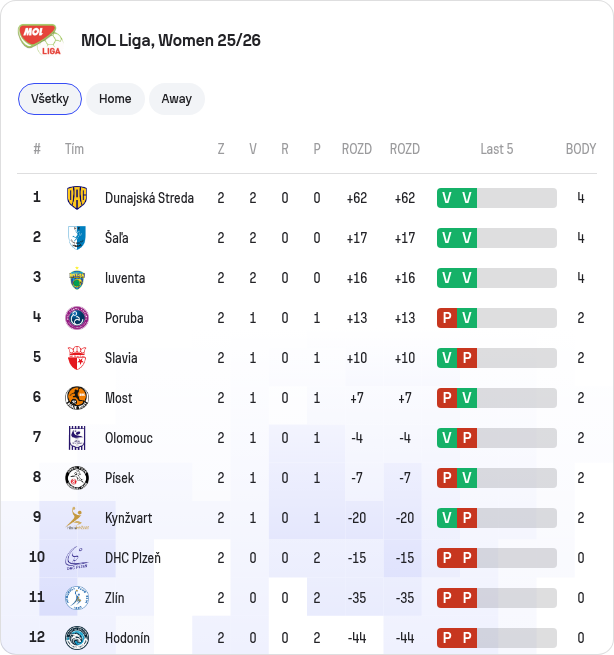Select the Away standings tab
The image size is (614, 655).
tap(177, 99)
